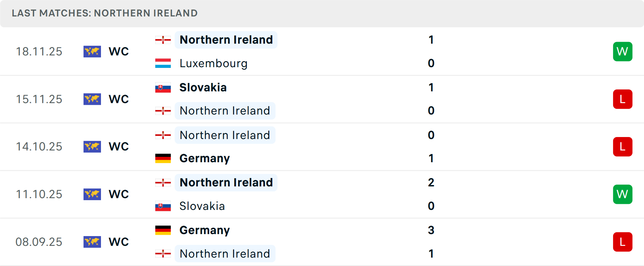
Task: Click Slovakia flag in the 15.11.25 match
Action: click(x=163, y=88)
